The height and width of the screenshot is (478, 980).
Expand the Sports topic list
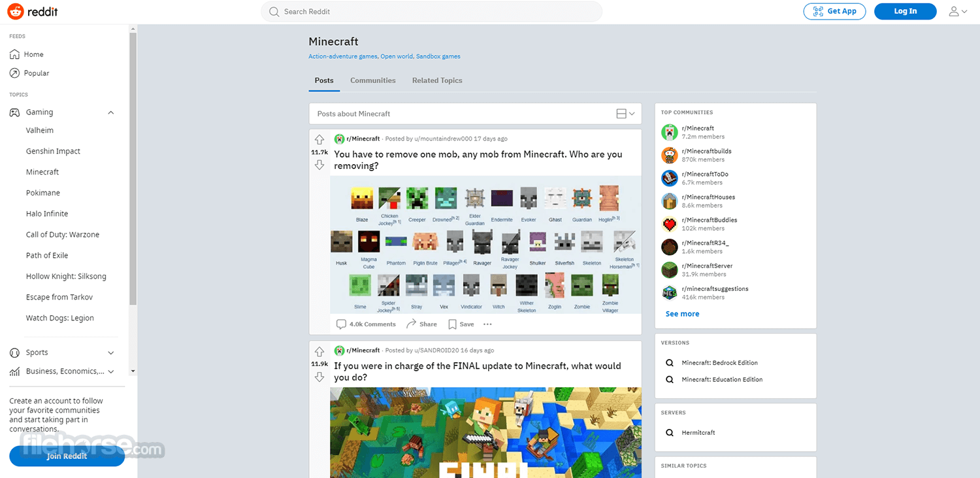pos(111,352)
